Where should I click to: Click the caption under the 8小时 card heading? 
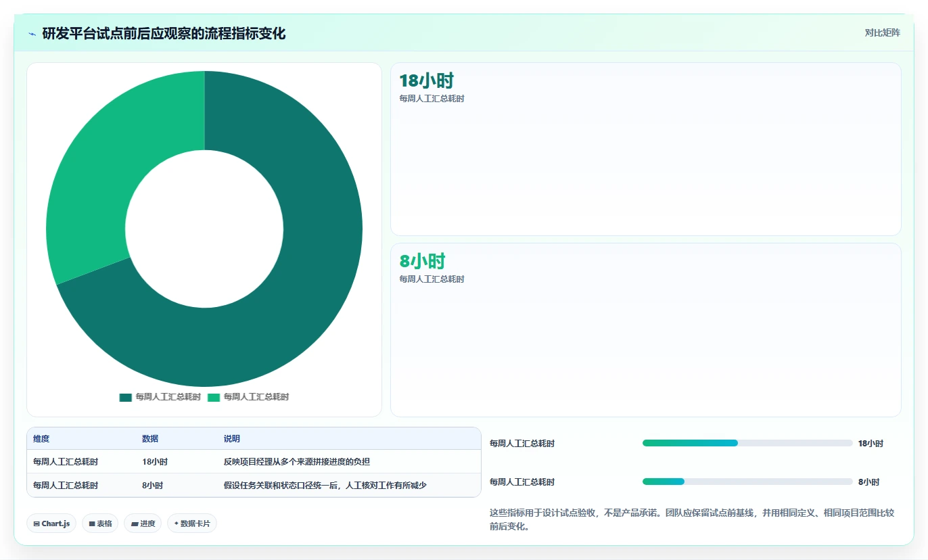[x=432, y=279]
